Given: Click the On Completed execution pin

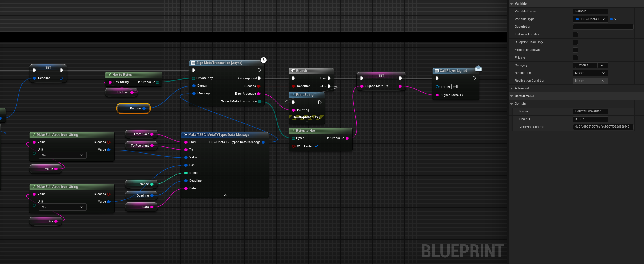Looking at the screenshot, I should tap(259, 78).
